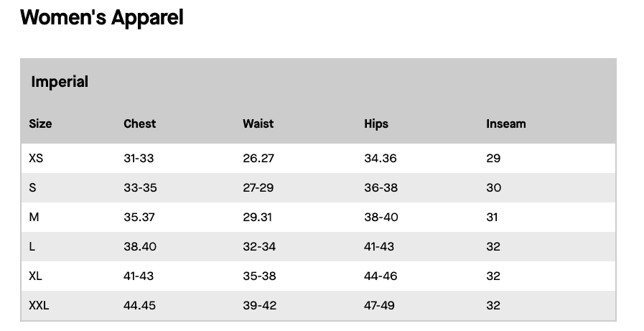
Task: Click hips value 38-40 in M row
Action: 381,217
